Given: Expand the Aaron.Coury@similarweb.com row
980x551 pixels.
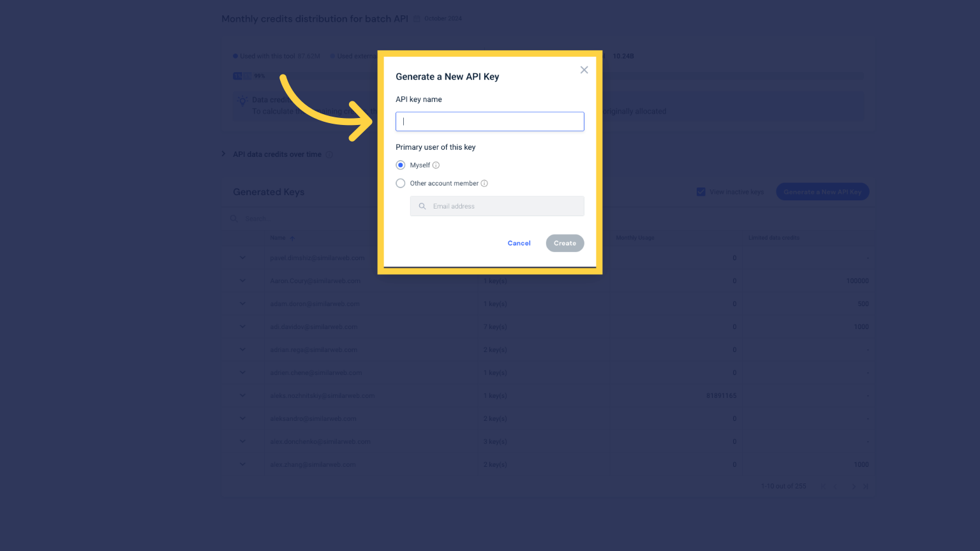Looking at the screenshot, I should tap(242, 281).
